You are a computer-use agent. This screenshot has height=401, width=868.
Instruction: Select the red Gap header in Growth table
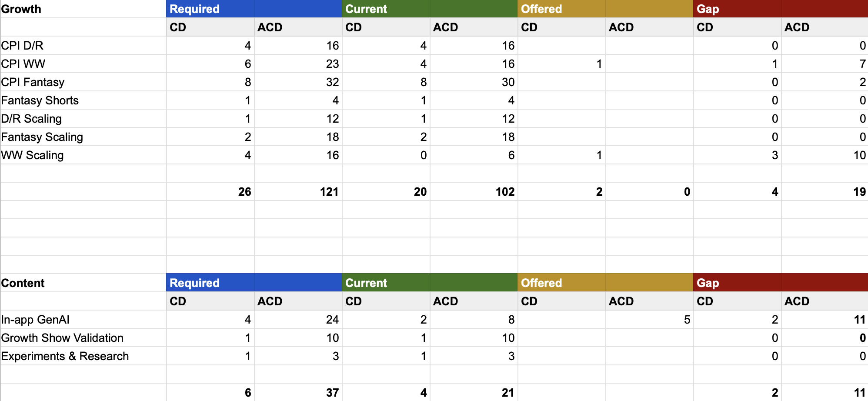(781, 9)
